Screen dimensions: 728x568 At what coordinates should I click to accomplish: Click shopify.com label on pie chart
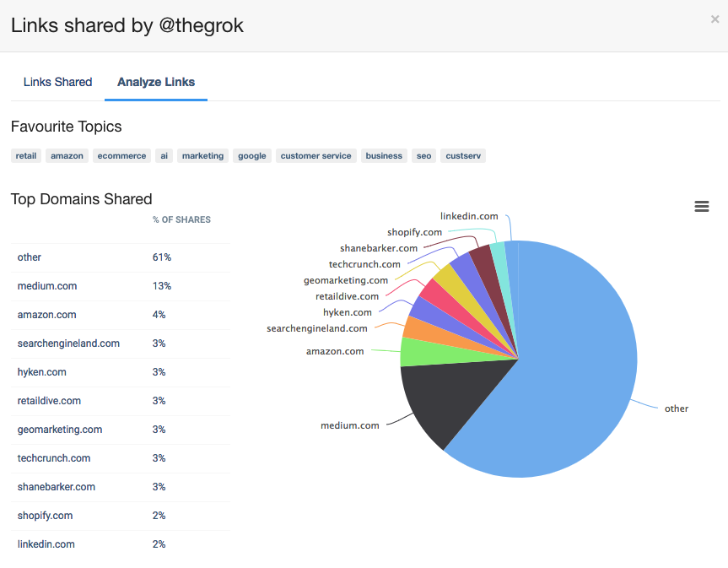click(414, 232)
